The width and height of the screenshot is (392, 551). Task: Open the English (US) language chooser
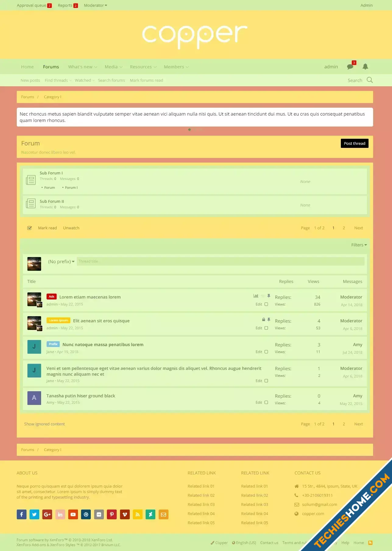click(244, 542)
